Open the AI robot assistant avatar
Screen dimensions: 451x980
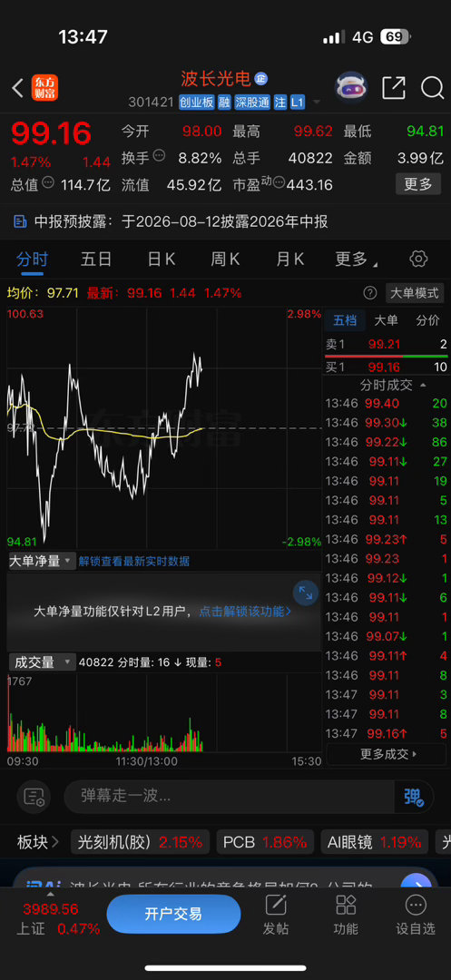(351, 87)
